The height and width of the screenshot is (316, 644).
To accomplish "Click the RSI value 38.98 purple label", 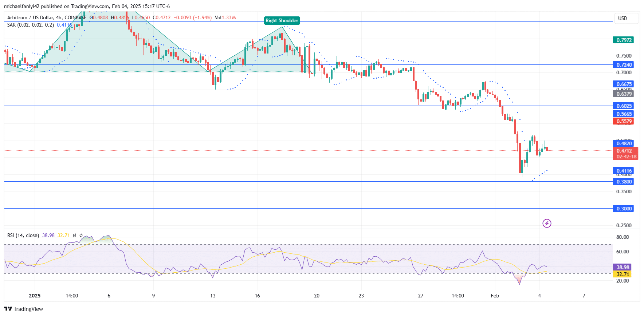I will point(622,267).
